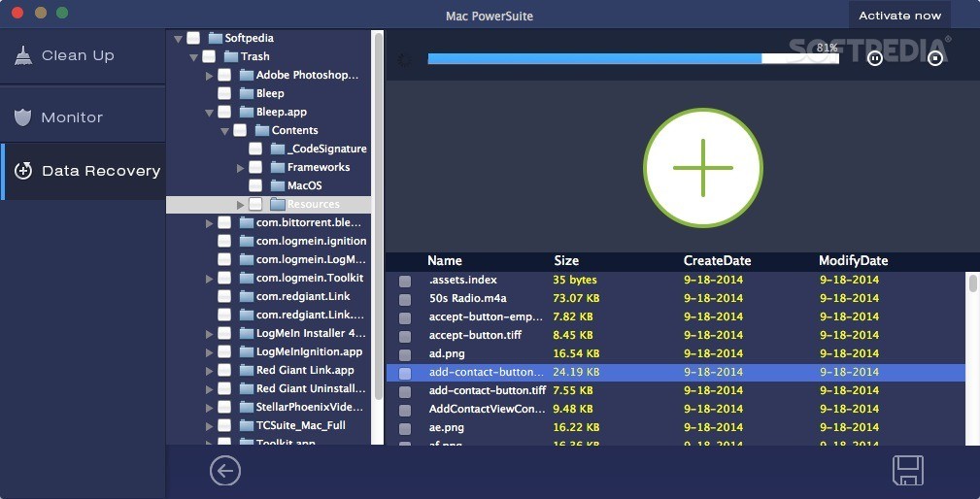Image resolution: width=980 pixels, height=499 pixels.
Task: Sort by CreateDate column header
Action: click(717, 260)
